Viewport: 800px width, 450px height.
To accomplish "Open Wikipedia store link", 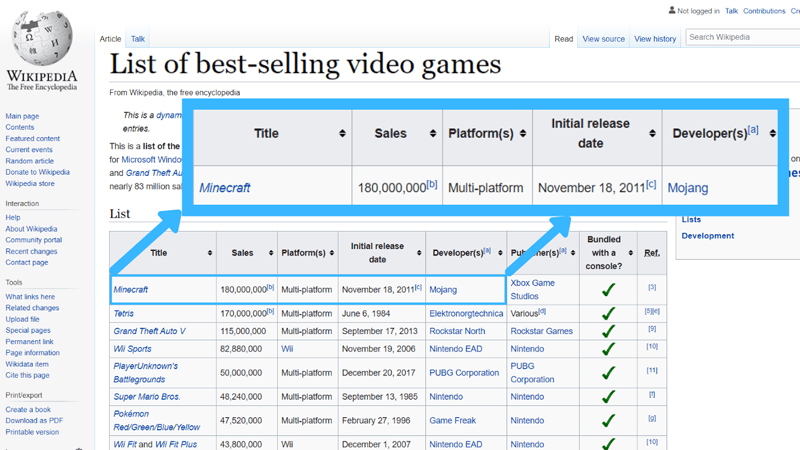I will [30, 184].
